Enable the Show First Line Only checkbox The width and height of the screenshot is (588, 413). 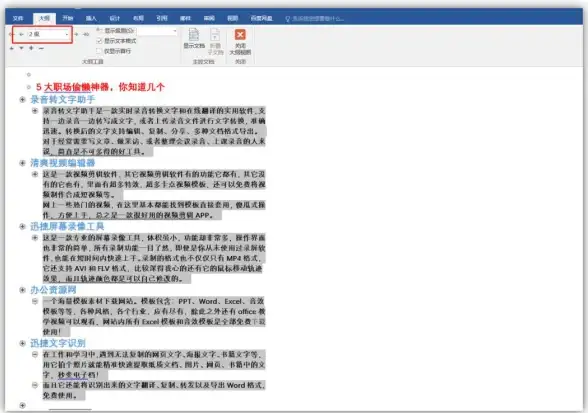pyautogui.click(x=99, y=51)
